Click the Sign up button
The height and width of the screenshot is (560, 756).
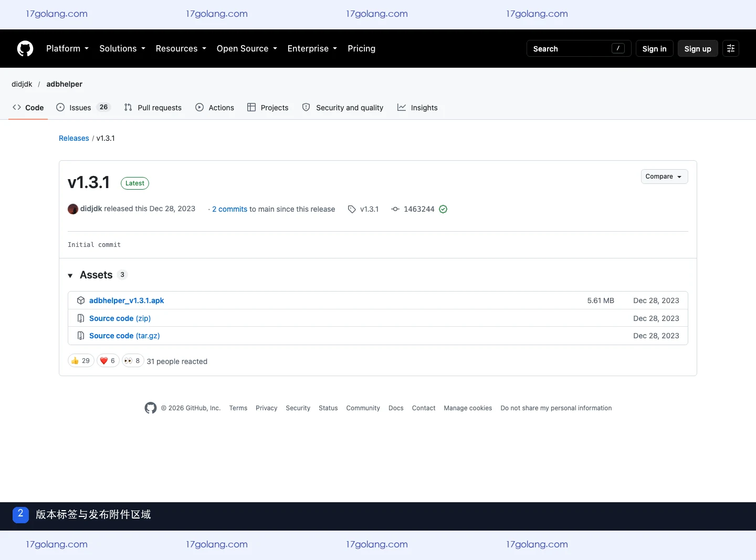[698, 48]
